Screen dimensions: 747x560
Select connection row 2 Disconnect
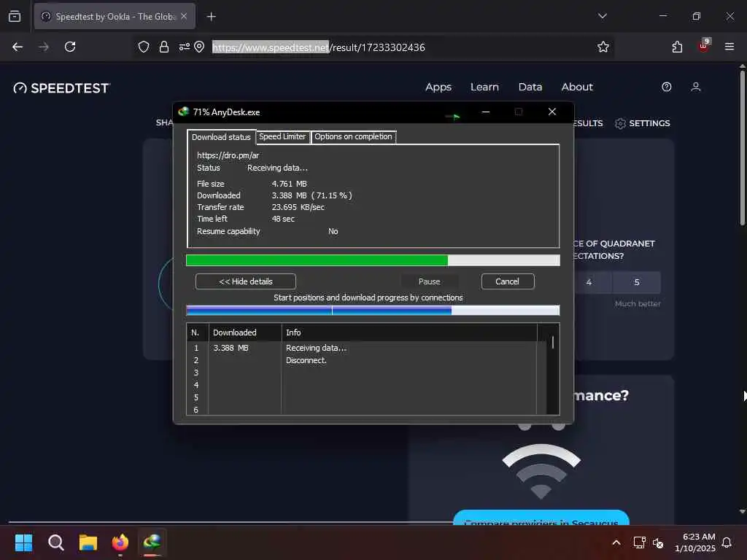pyautogui.click(x=362, y=360)
